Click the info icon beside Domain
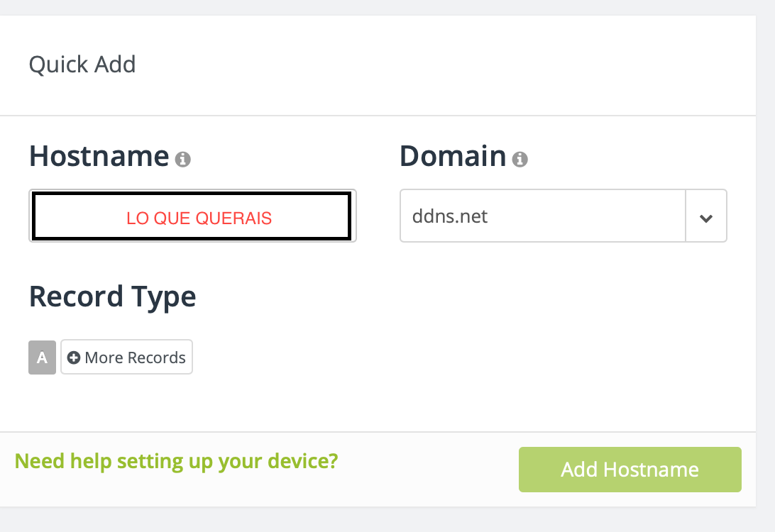The image size is (775, 532). click(520, 160)
